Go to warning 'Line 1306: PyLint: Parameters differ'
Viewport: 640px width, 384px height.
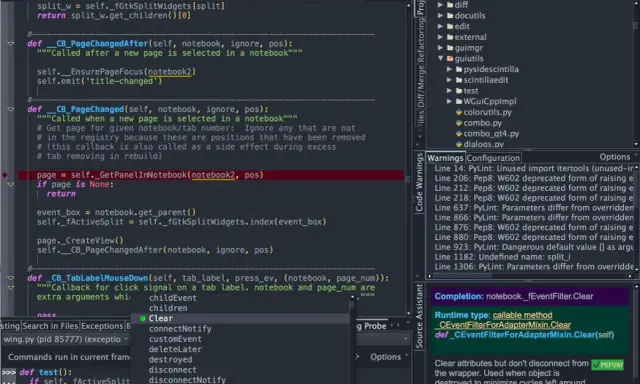click(x=533, y=267)
